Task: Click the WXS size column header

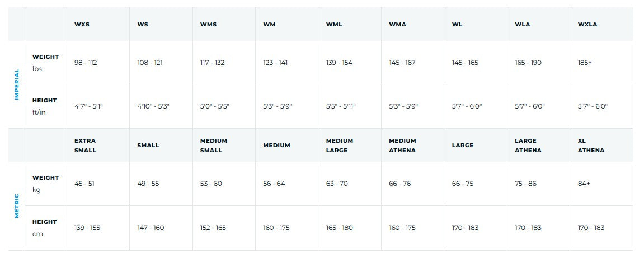Action: [82, 25]
